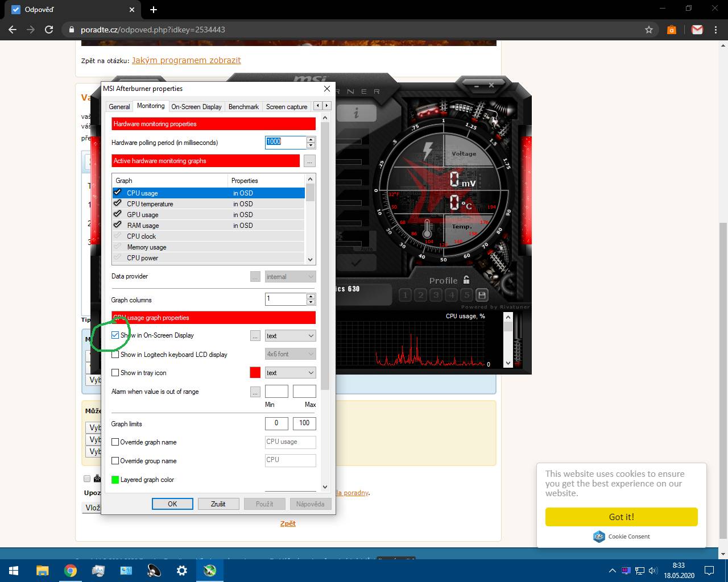The image size is (728, 582).
Task: Click the Zrušit button
Action: (218, 504)
